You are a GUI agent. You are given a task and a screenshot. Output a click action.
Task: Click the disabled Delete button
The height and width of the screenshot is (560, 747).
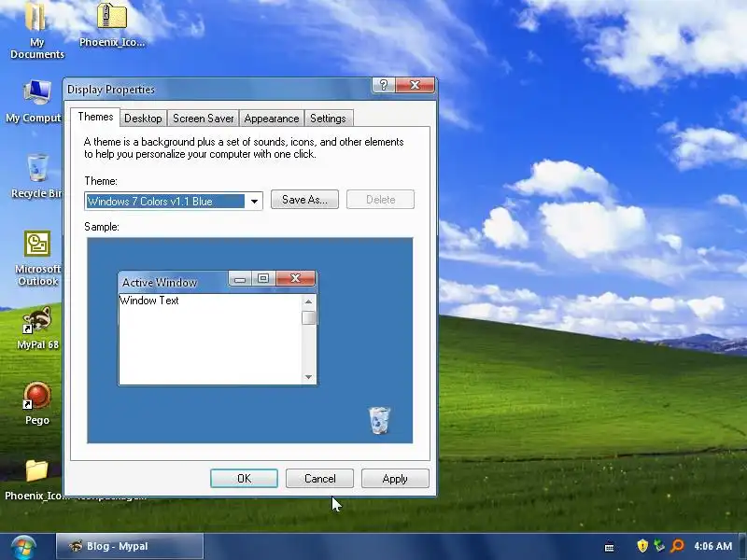(x=381, y=200)
